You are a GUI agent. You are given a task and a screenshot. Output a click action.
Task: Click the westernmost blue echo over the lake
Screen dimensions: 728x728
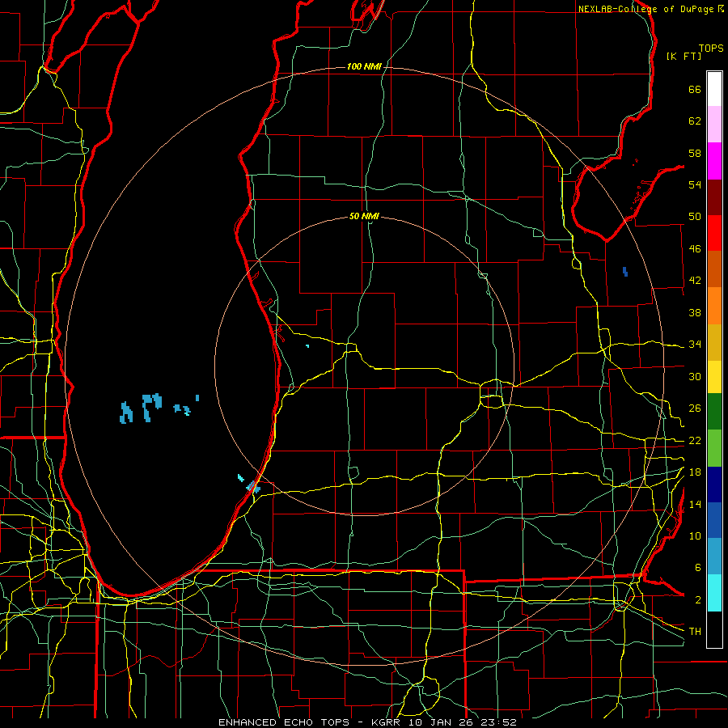click(x=126, y=413)
